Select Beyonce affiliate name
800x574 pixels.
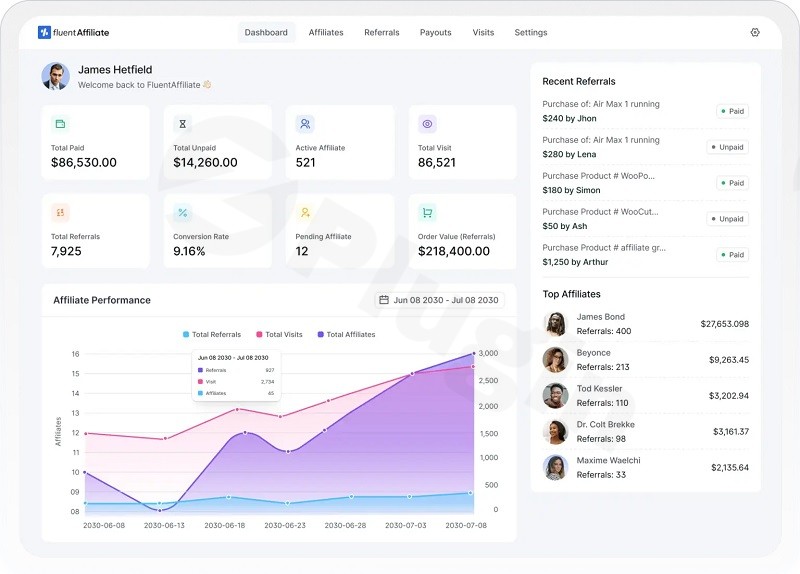tap(593, 353)
